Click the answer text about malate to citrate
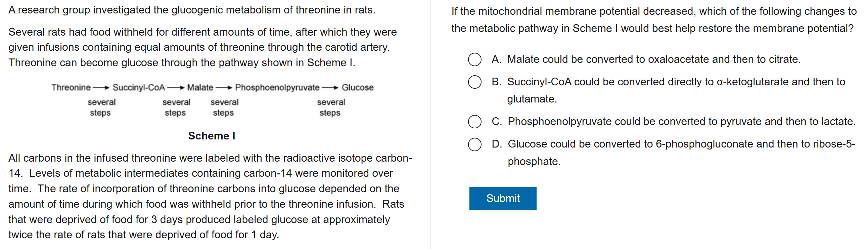Viewport: 868px width, 249px height. point(653,59)
